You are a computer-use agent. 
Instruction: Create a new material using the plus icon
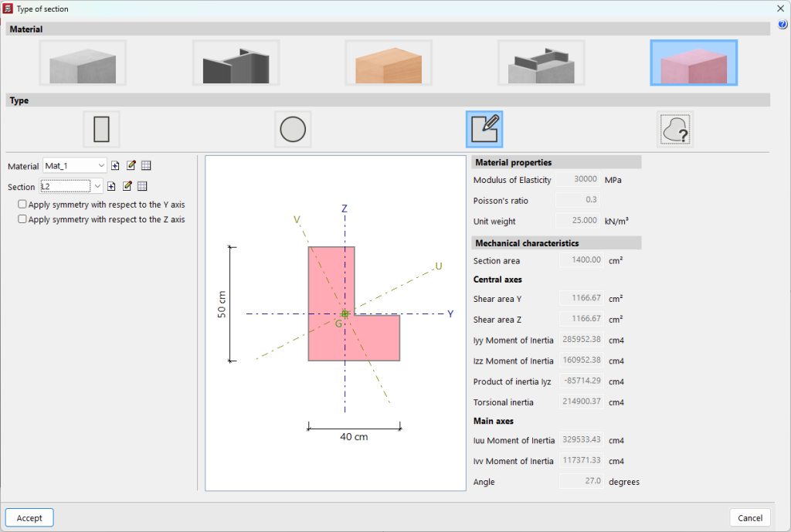coord(114,165)
